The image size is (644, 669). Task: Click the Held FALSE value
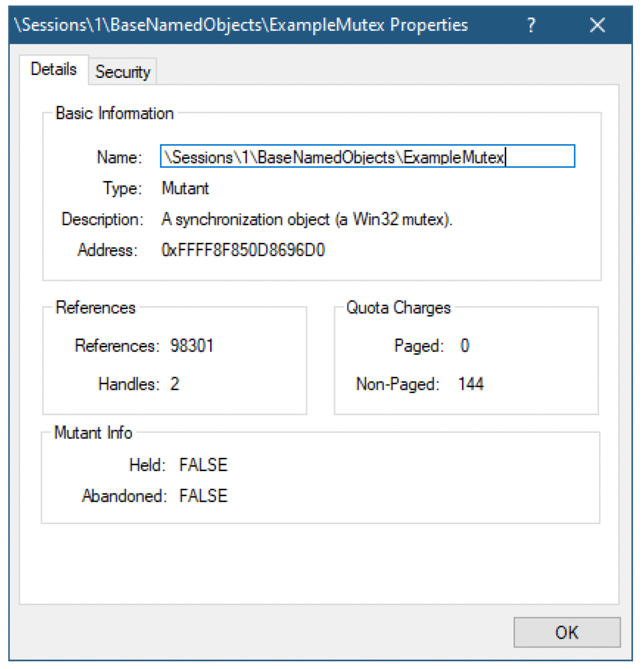(x=203, y=465)
